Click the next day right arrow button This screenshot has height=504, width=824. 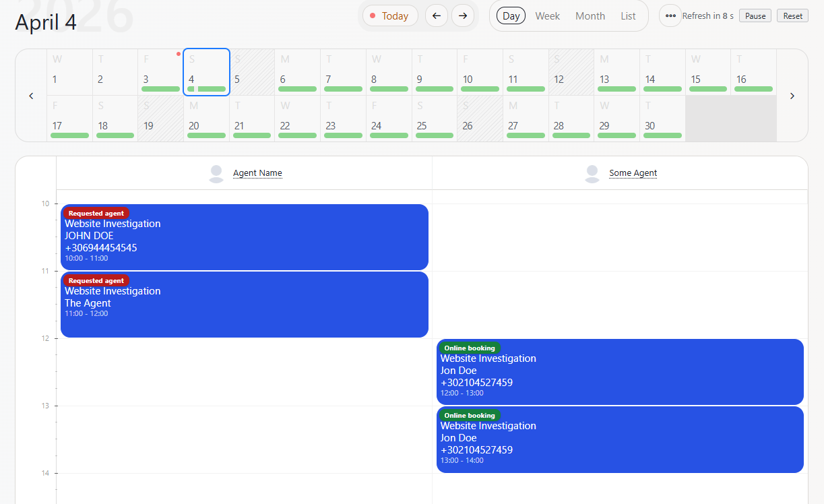point(462,15)
